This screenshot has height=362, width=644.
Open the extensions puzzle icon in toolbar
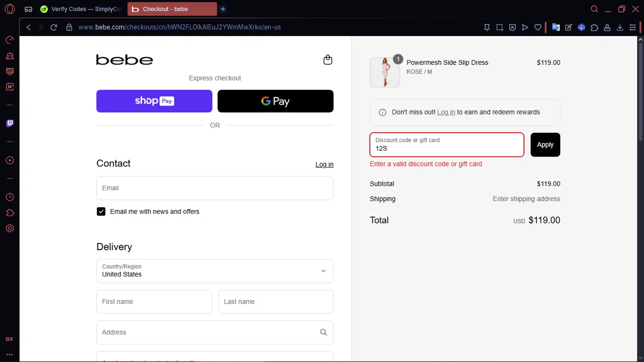tap(595, 27)
